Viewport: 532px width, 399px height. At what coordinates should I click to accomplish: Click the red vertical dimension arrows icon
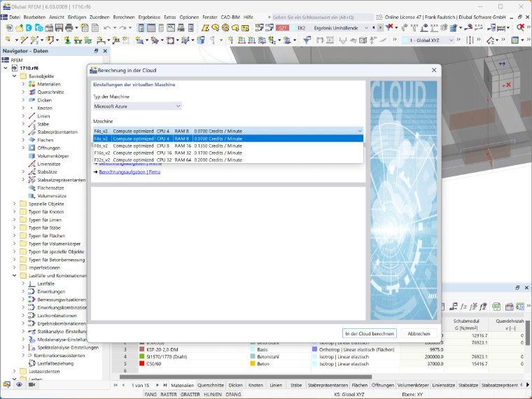coord(470,41)
